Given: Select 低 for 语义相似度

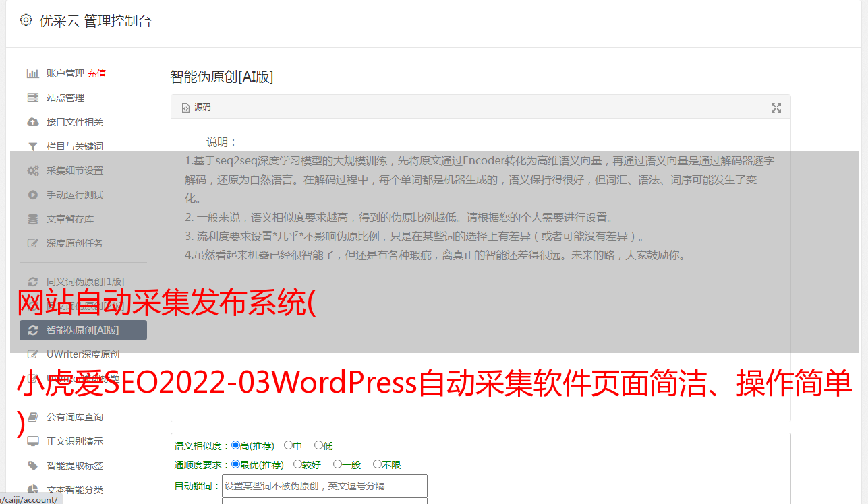Looking at the screenshot, I should (318, 445).
